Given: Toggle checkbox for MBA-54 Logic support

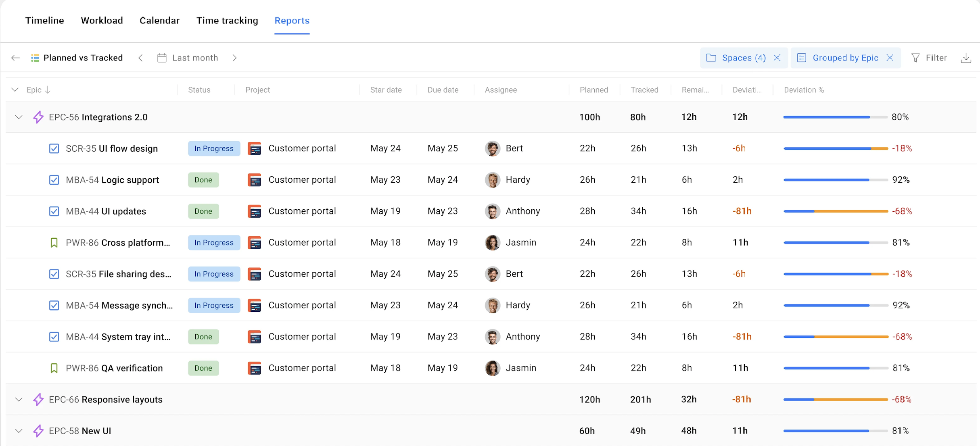Looking at the screenshot, I should [54, 180].
